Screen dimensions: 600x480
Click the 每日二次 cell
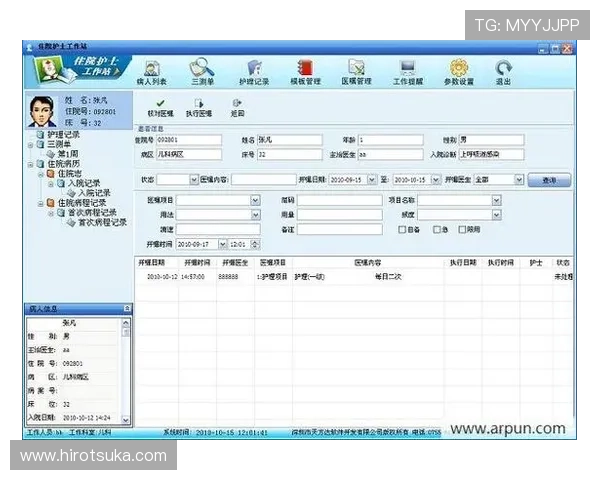[388, 276]
